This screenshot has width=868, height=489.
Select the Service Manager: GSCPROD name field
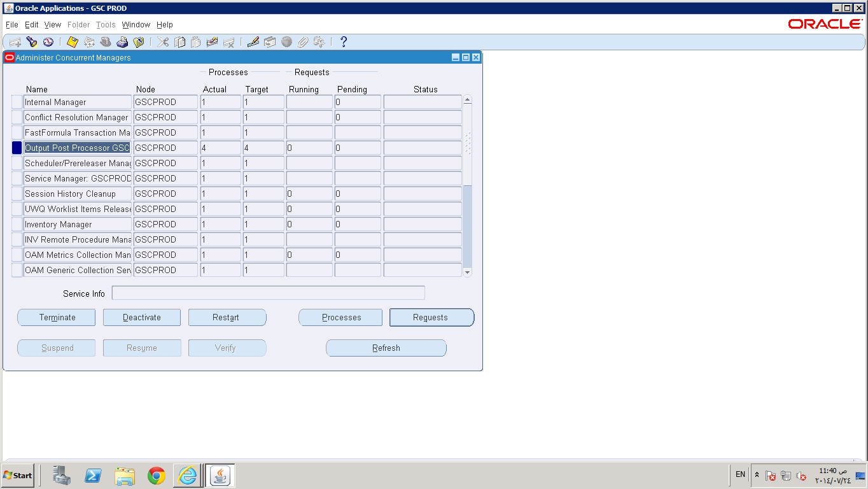click(x=78, y=178)
